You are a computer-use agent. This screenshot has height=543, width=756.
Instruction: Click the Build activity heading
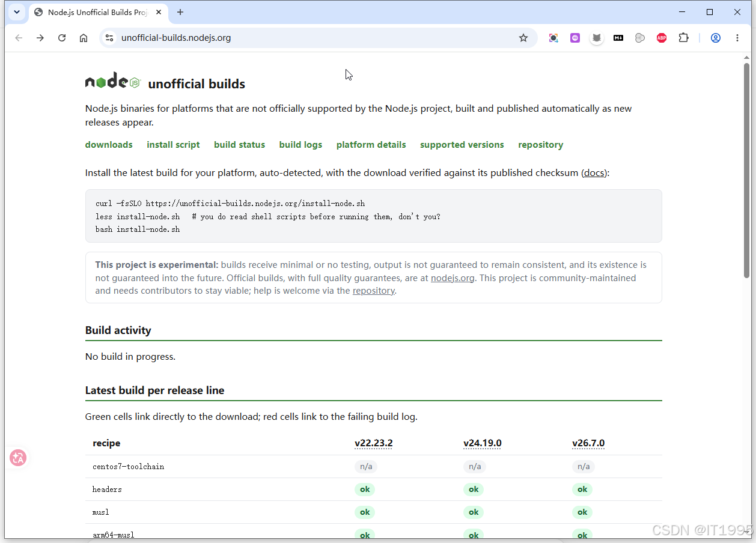[x=118, y=330]
